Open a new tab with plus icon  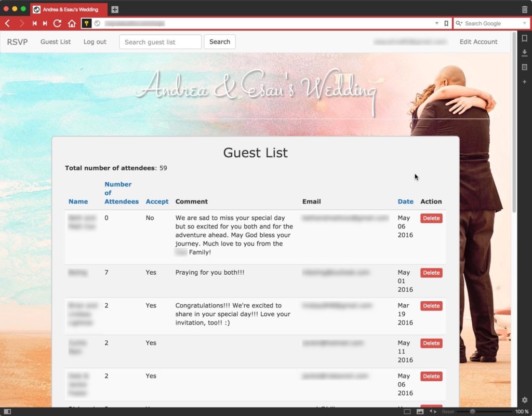[x=115, y=9]
